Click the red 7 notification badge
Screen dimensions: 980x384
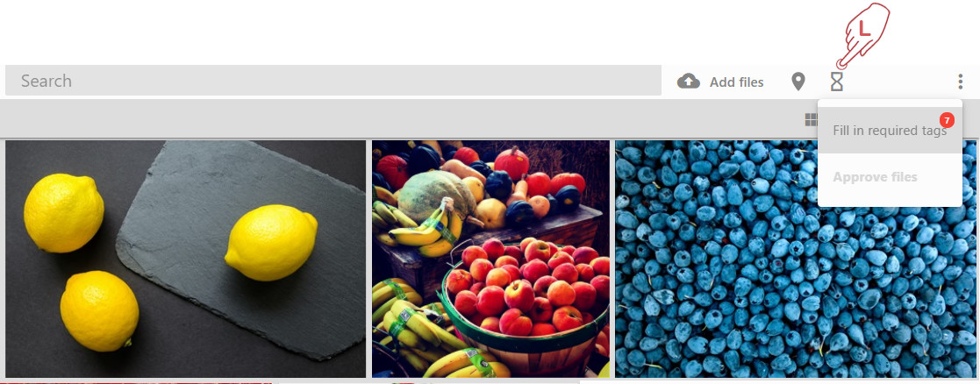coord(947,120)
